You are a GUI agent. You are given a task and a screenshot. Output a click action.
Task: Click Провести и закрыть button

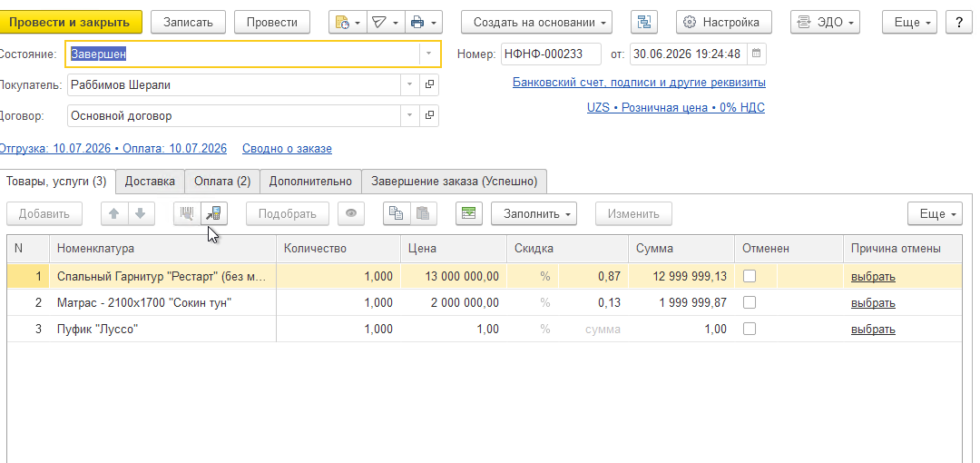point(70,23)
